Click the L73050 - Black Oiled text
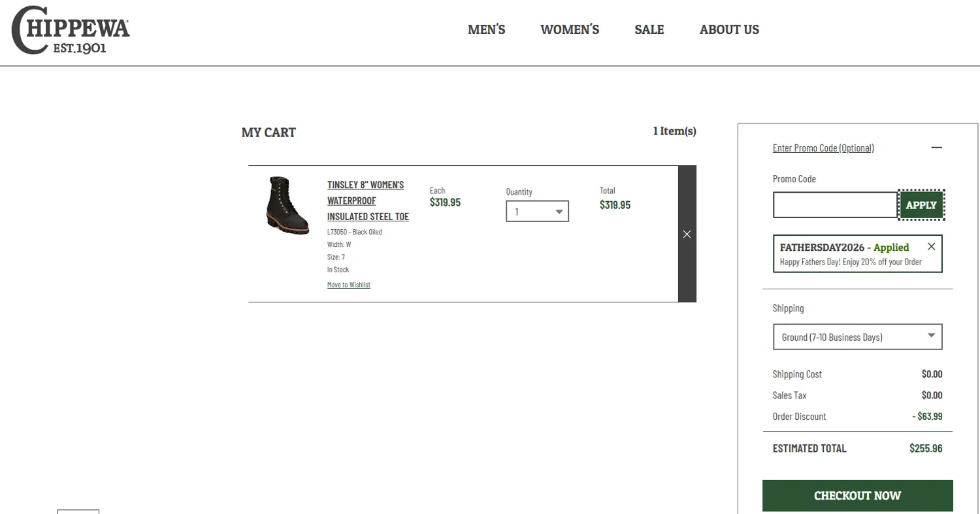The image size is (980, 514). click(x=355, y=232)
